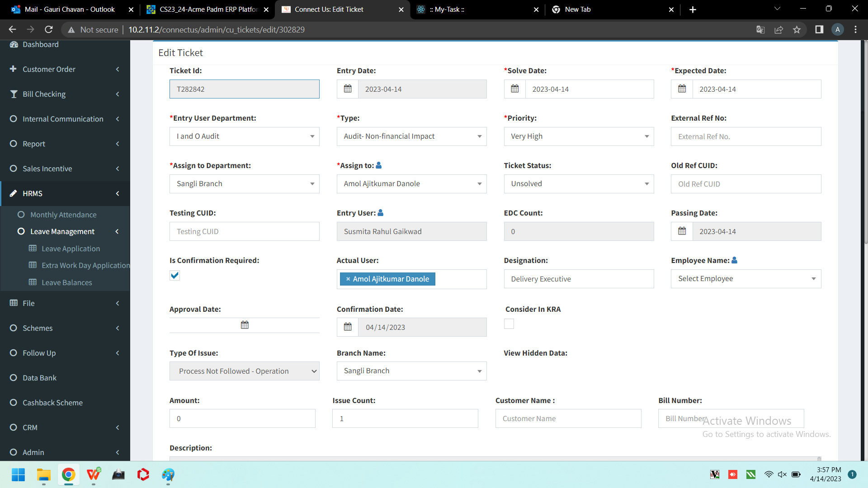
Task: Open Type Of Issue dropdown
Action: pos(245,371)
